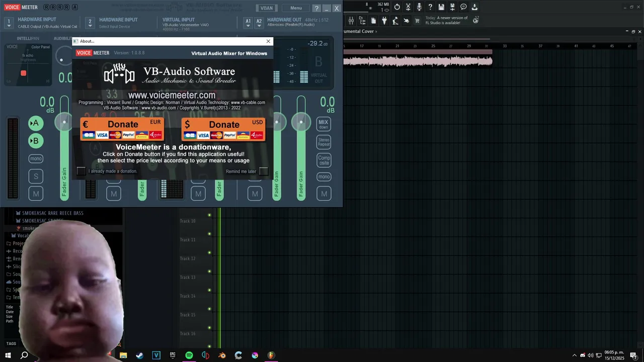Open Spotify from taskbar
The width and height of the screenshot is (644, 362).
189,355
